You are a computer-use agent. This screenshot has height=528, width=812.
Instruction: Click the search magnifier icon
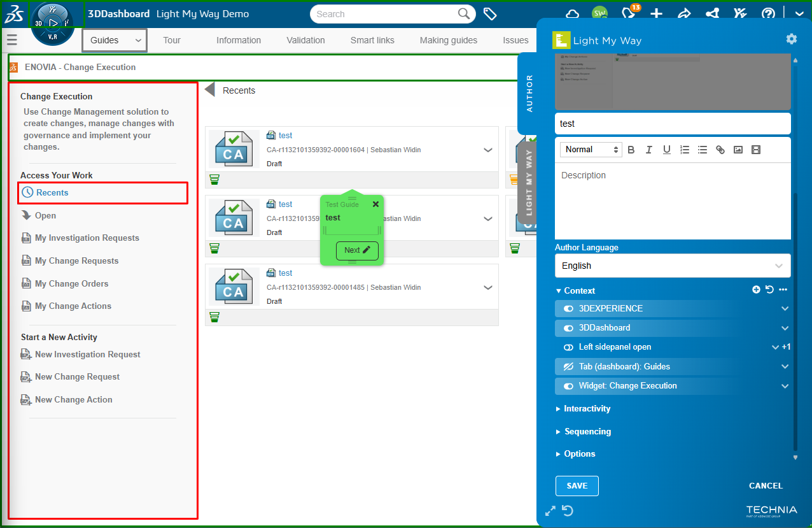pyautogui.click(x=465, y=14)
